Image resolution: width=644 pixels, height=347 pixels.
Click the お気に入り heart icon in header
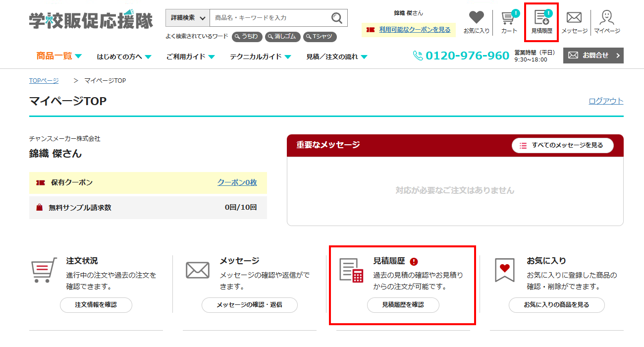[476, 18]
